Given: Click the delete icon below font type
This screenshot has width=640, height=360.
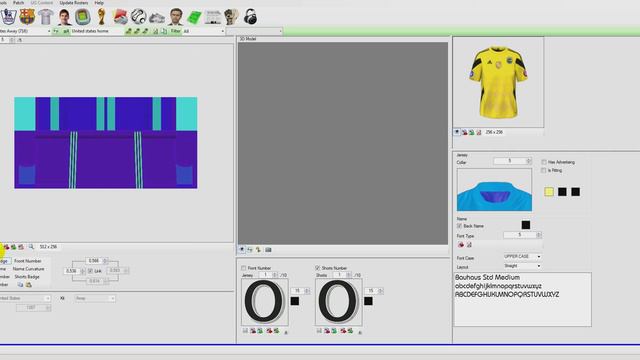Looking at the screenshot, I should [469, 244].
